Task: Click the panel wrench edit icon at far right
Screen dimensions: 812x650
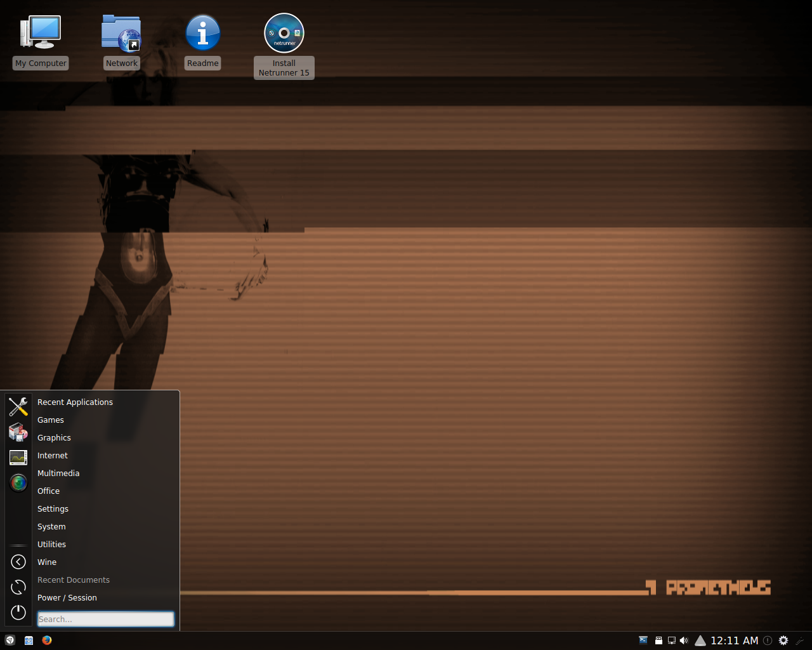Action: tap(801, 640)
